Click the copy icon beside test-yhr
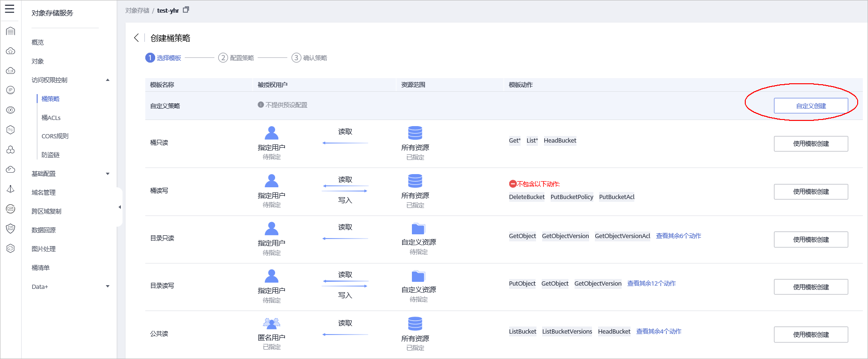The width and height of the screenshot is (868, 359). (x=186, y=10)
